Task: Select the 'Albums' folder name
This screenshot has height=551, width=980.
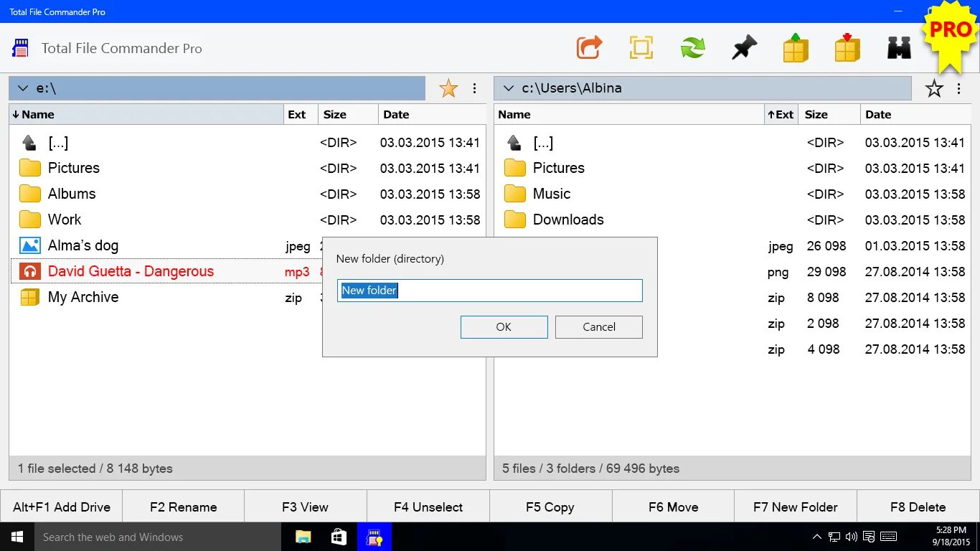Action: 72,194
